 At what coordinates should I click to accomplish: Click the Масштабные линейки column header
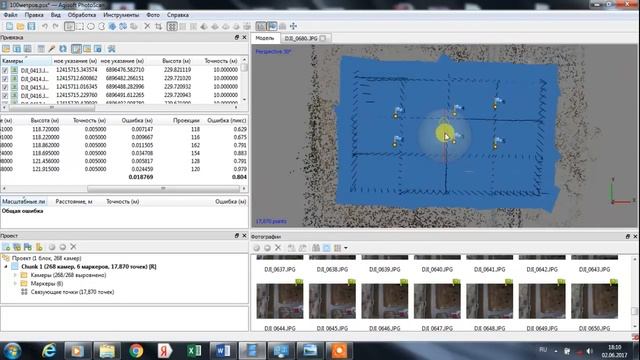[24, 202]
